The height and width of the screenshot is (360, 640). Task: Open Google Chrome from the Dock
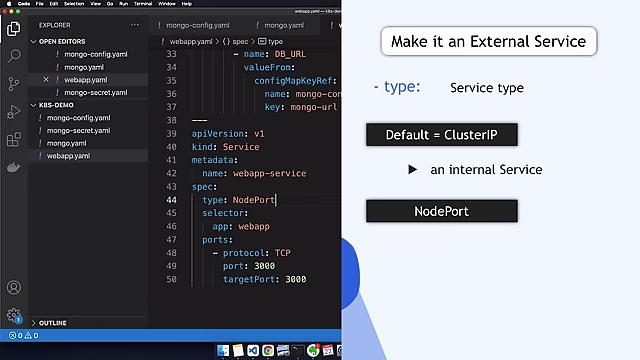point(268,350)
